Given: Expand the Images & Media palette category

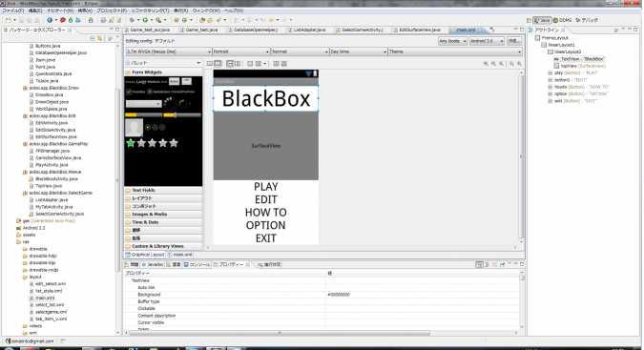Looking at the screenshot, I should (163, 215).
